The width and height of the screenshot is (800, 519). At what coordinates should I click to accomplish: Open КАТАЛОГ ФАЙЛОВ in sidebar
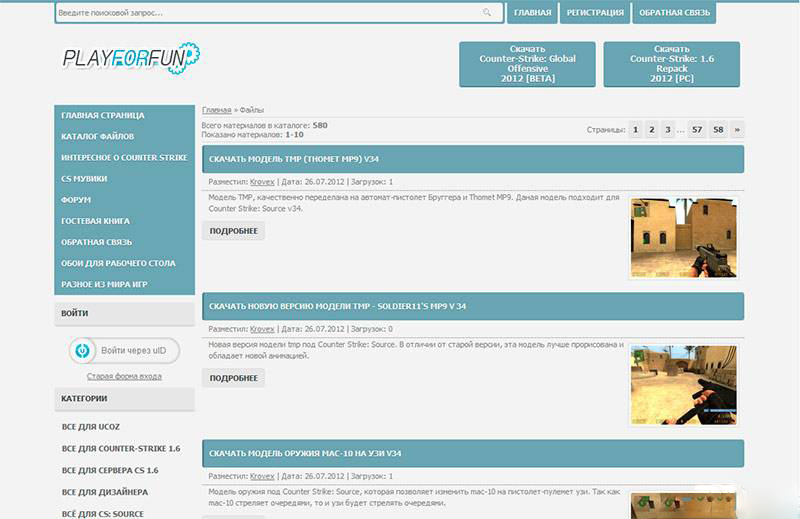(124, 136)
